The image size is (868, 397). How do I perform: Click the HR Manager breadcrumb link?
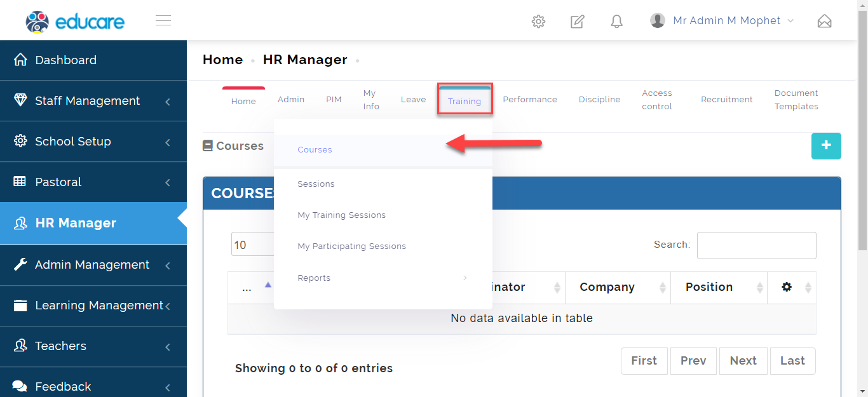click(305, 60)
